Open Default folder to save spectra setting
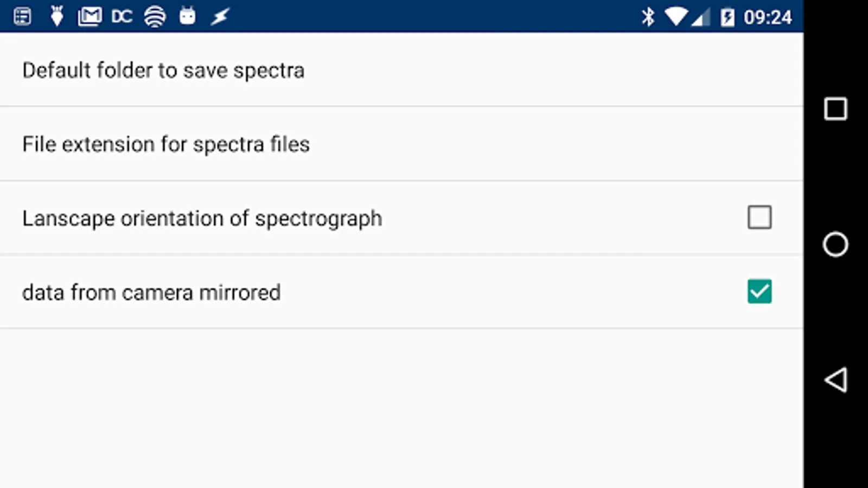Image resolution: width=868 pixels, height=488 pixels. tap(163, 70)
